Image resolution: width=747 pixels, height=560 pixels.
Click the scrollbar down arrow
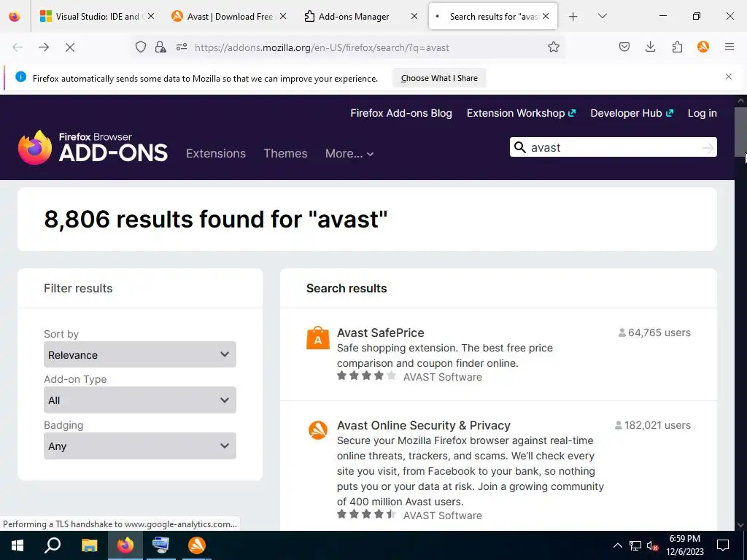click(x=741, y=525)
